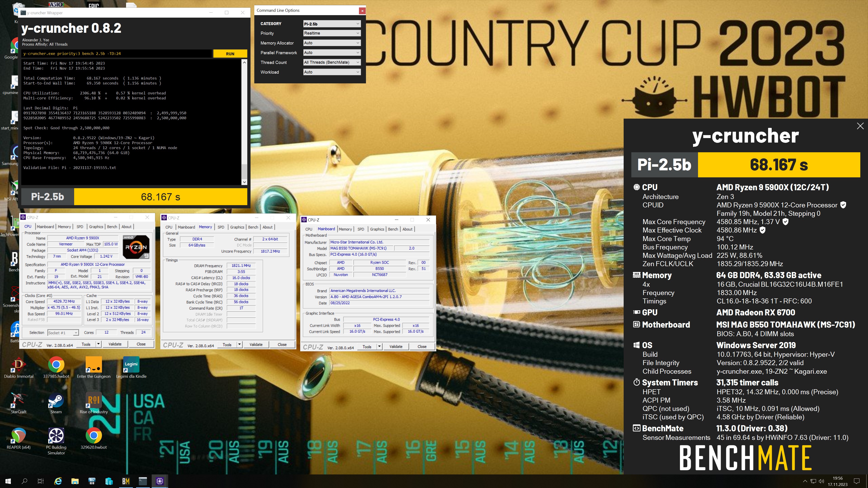Show hidden tray icons chevron
Image resolution: width=868 pixels, height=488 pixels.
click(805, 481)
